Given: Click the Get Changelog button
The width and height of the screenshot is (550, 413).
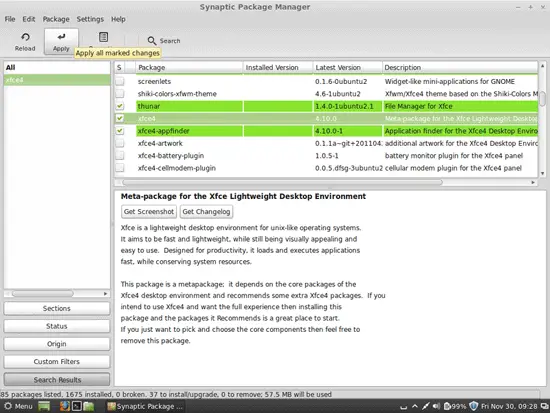Looking at the screenshot, I should point(206,212).
